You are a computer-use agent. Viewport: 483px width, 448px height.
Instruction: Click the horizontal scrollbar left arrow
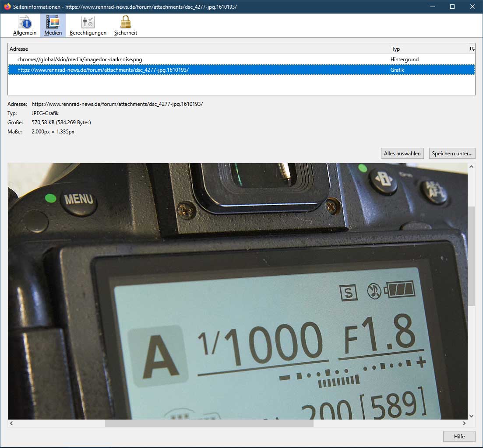pos(11,423)
